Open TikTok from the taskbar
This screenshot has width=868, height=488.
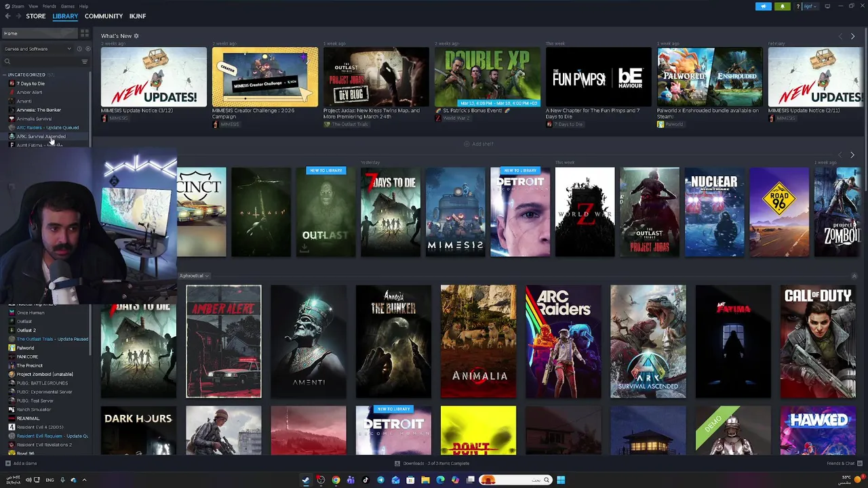tap(366, 480)
